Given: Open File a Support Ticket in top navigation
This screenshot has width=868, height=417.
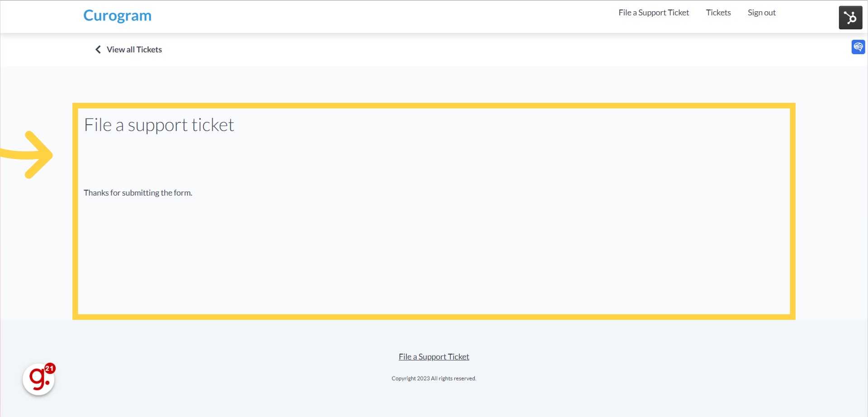Looking at the screenshot, I should point(654,13).
